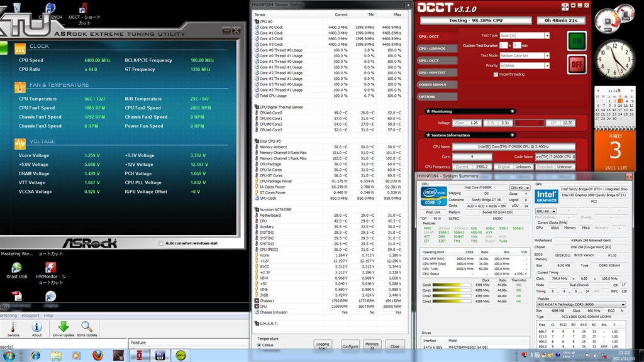Switch to the OCCT taskbar button

[140, 356]
